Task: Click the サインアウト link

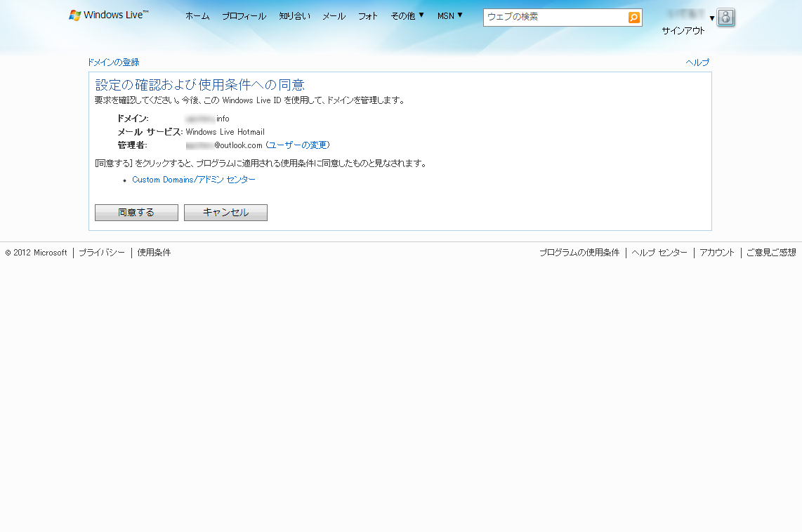Action: point(683,31)
